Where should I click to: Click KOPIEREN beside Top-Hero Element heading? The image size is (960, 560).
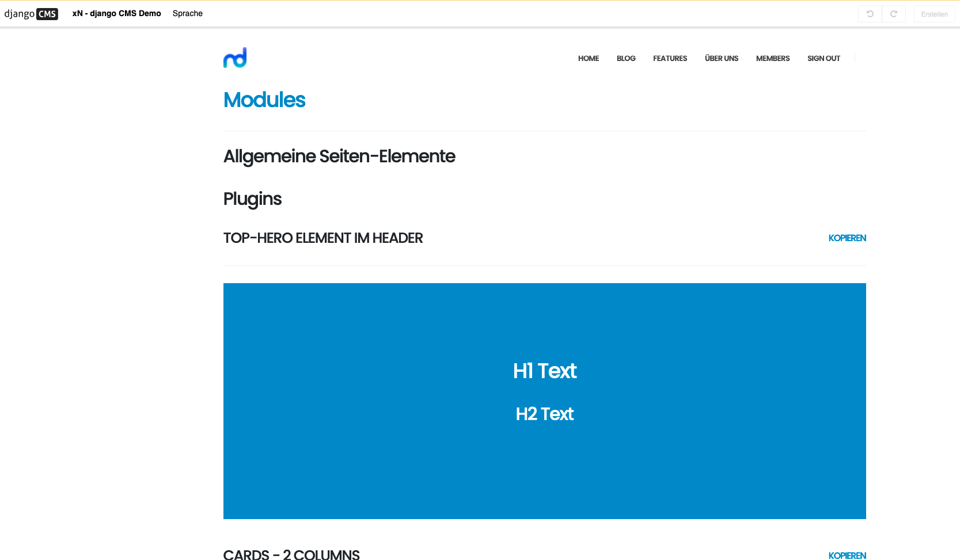[x=847, y=238]
